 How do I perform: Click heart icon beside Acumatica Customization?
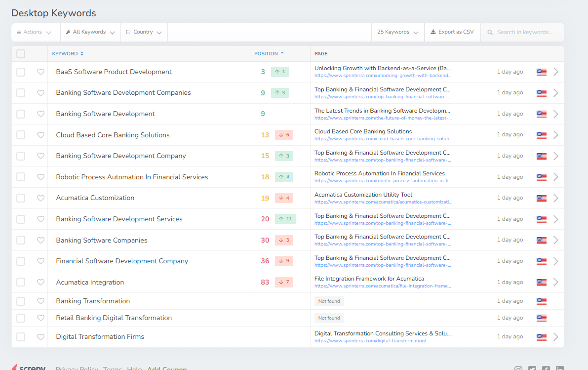pos(40,198)
